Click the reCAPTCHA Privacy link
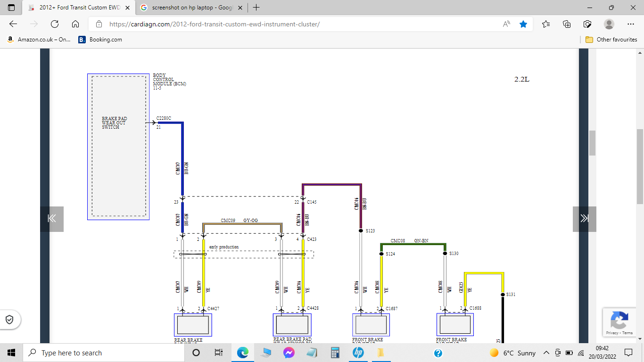 [x=611, y=332]
